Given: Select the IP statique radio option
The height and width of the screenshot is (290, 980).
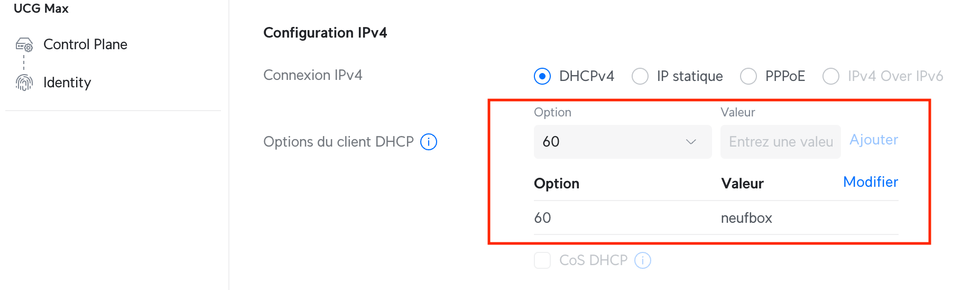Looking at the screenshot, I should pos(640,76).
